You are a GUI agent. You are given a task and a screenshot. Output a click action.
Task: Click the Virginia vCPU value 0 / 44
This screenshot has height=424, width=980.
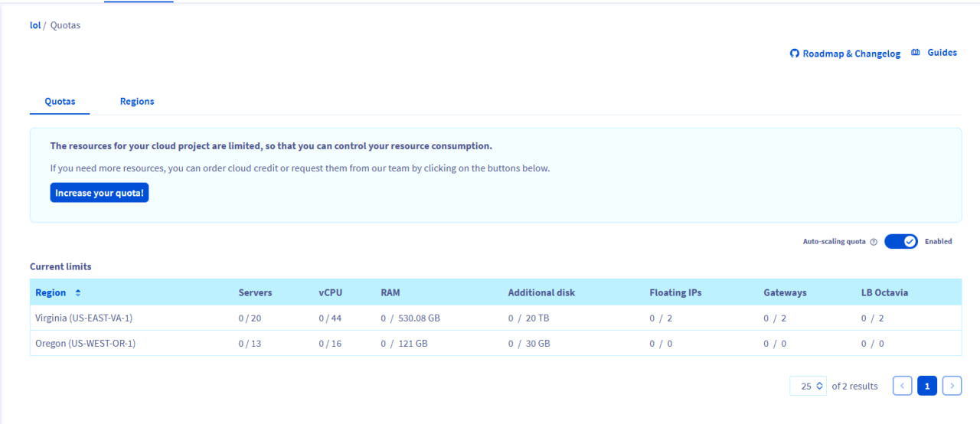coord(330,318)
